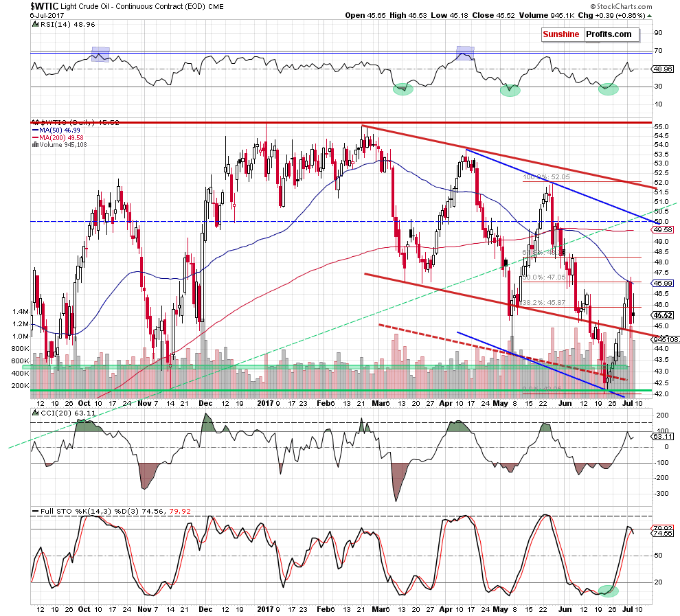Click the 63.11 CCI value tag
The height and width of the screenshot is (616, 680).
[664, 437]
